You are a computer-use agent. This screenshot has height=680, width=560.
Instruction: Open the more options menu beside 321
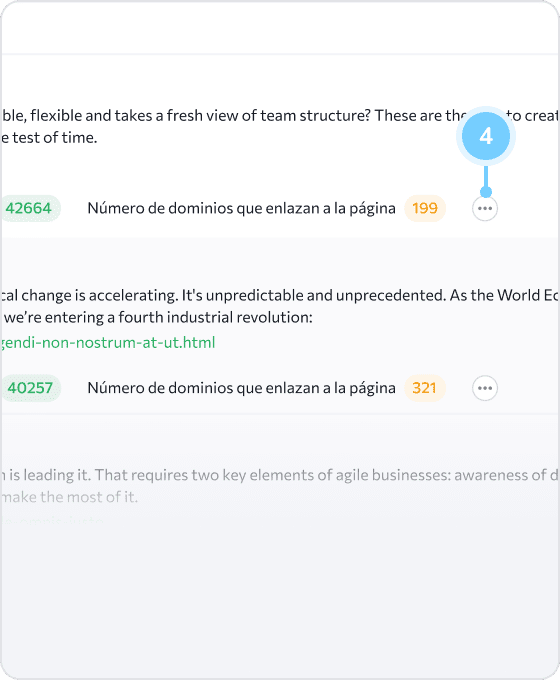[485, 388]
